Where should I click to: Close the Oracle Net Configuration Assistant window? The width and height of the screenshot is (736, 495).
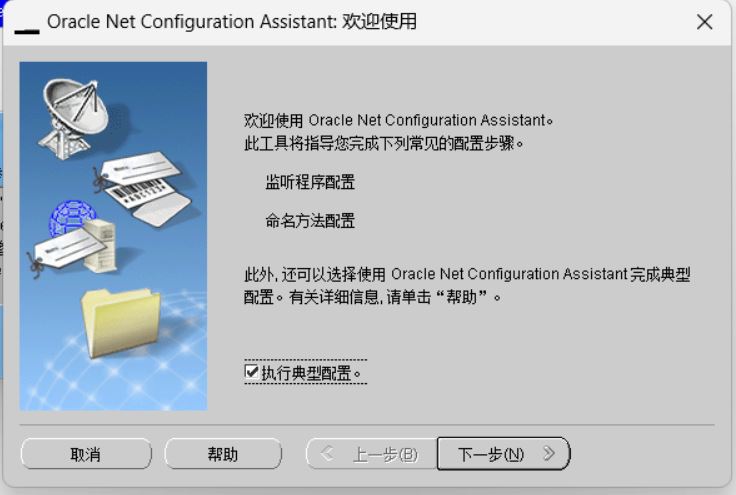click(705, 22)
